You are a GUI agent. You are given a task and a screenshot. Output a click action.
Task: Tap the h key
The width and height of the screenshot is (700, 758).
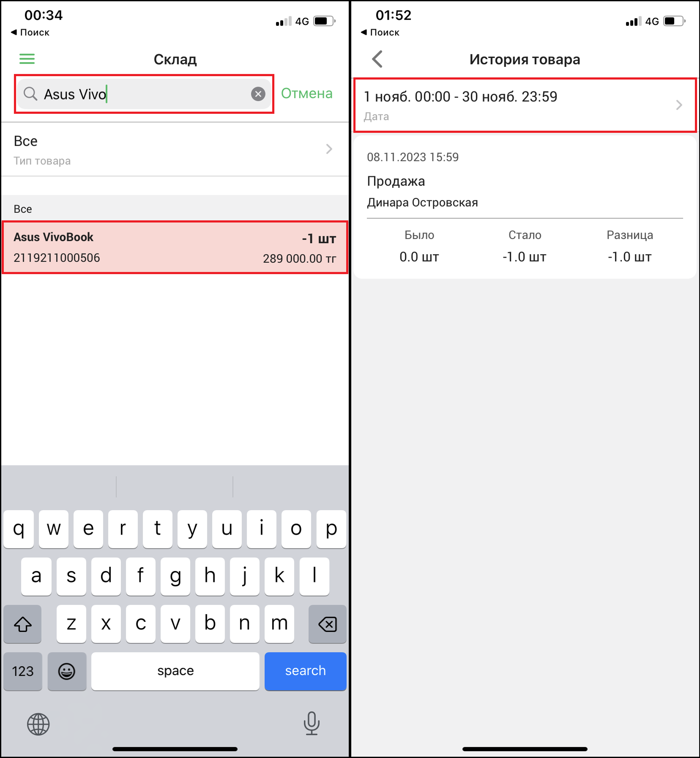(210, 576)
